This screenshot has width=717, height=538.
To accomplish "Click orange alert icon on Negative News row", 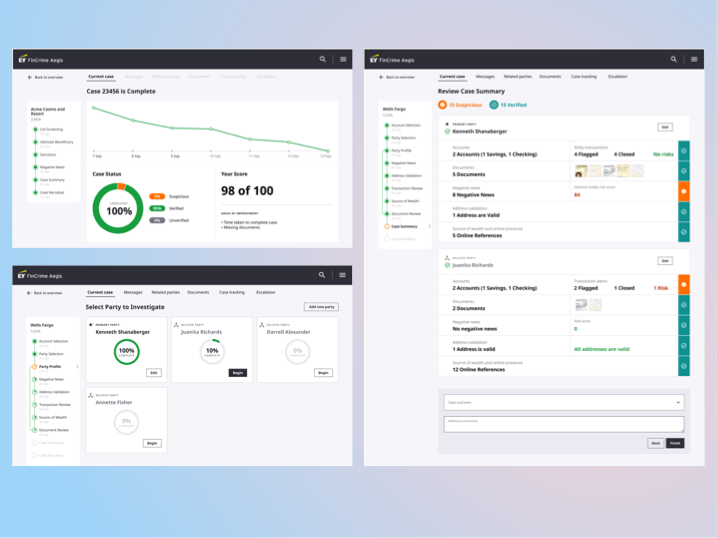I will coord(683,191).
